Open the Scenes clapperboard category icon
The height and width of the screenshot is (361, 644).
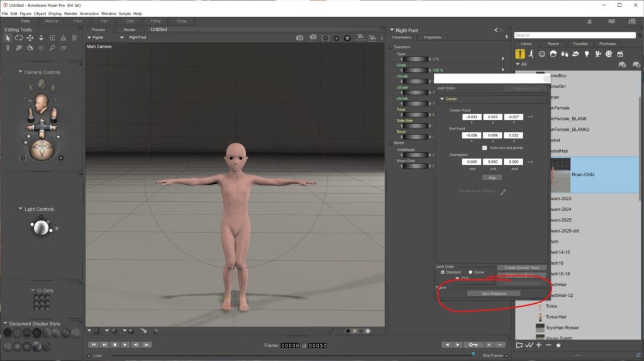620,54
